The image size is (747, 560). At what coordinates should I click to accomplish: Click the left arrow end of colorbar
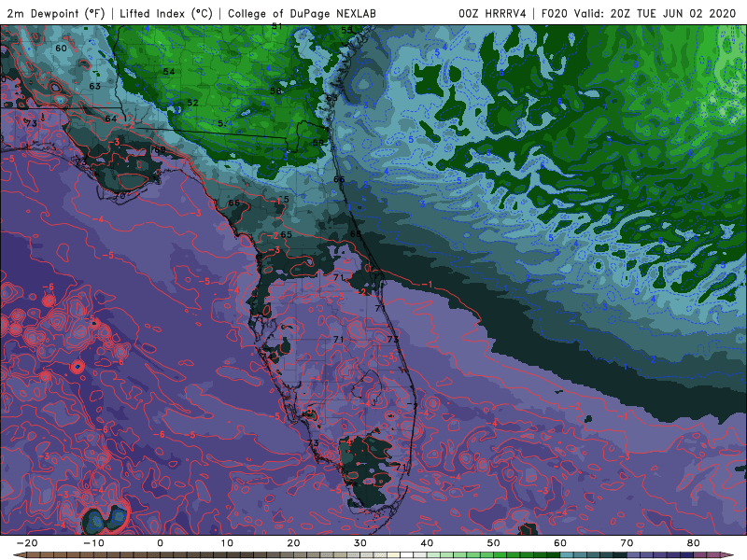(x=19, y=555)
